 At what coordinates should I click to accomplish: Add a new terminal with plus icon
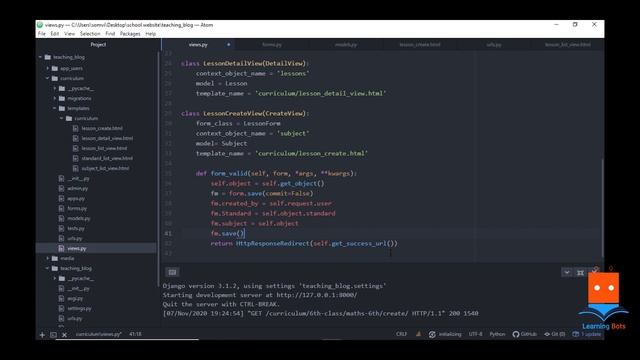(42, 335)
